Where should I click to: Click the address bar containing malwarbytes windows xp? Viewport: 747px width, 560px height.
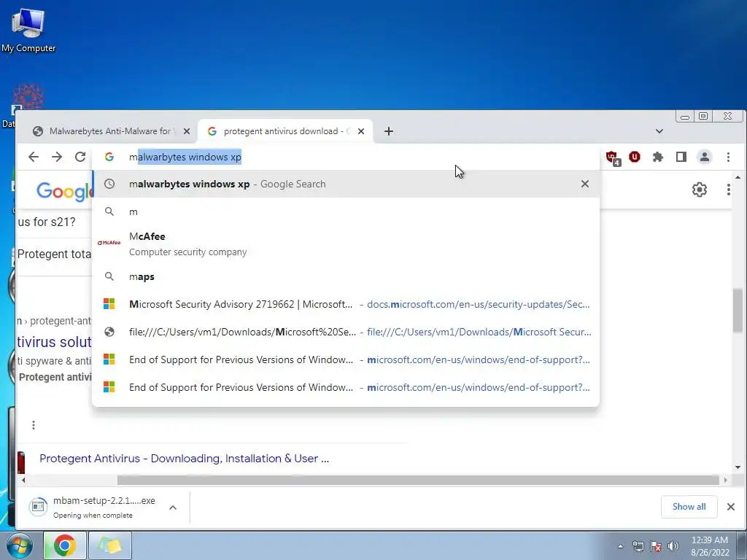pos(346,157)
